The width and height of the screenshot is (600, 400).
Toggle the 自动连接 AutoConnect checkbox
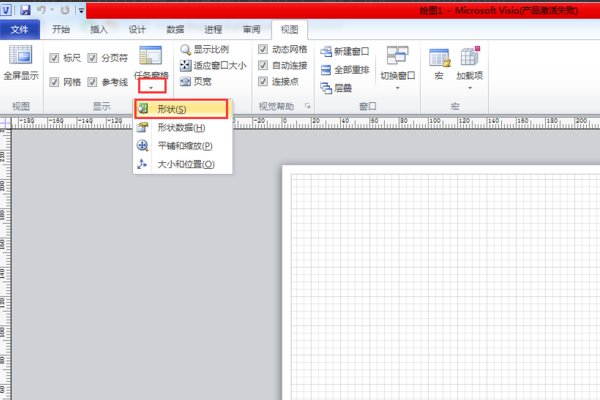[x=263, y=65]
